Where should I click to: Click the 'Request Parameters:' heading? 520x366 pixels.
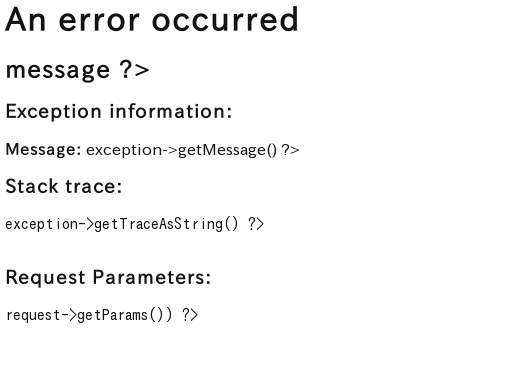click(108, 277)
